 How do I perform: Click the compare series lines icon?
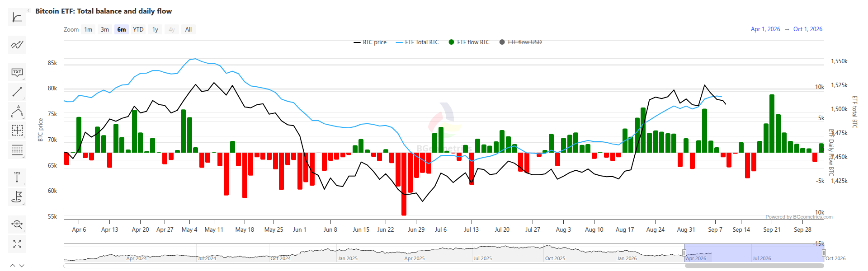tap(17, 45)
